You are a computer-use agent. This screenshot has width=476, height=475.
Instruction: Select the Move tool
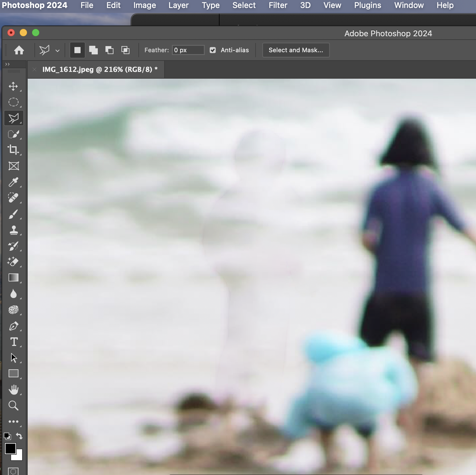coord(13,86)
